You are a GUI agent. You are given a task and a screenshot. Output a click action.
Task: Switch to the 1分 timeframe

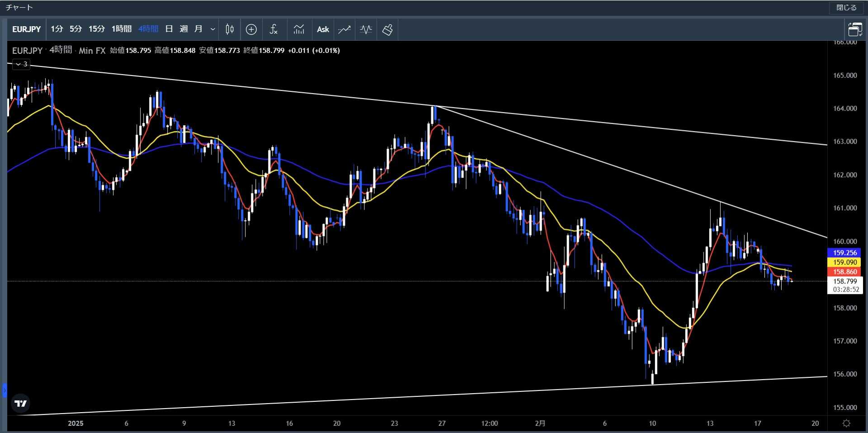(x=57, y=29)
